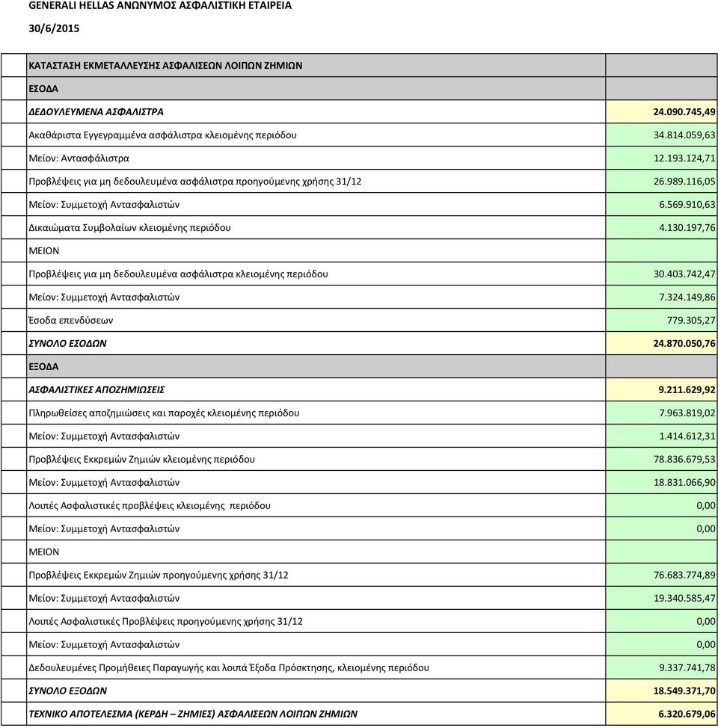This screenshot has height=728, width=718.
Task: Select reinsurers' share value '19.340.585,47'
Action: (684, 599)
